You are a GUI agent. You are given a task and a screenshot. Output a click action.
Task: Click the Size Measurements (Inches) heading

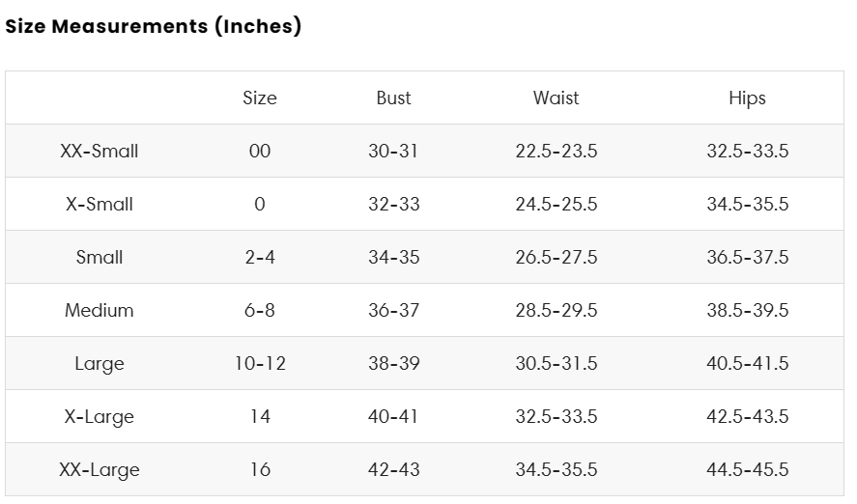point(153,26)
